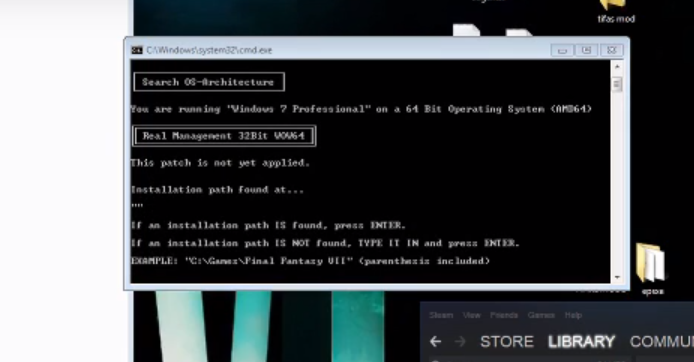Open the Friends menu in Steam

[x=504, y=315]
